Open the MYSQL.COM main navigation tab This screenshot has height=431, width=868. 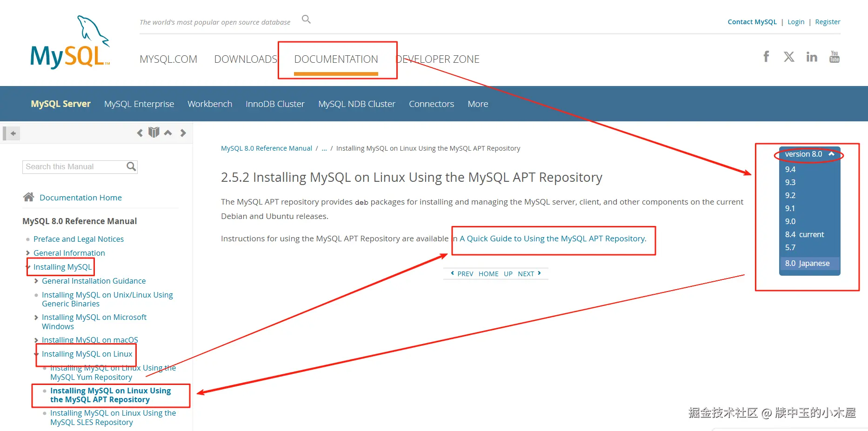[x=168, y=59]
